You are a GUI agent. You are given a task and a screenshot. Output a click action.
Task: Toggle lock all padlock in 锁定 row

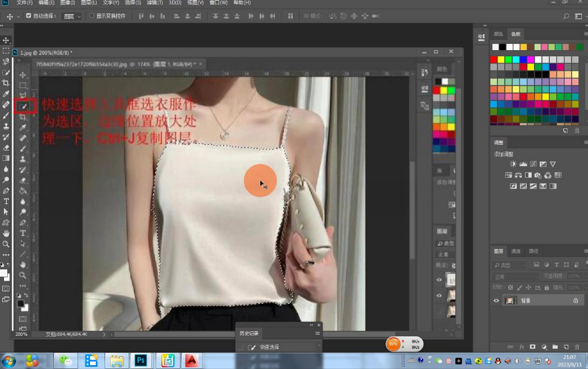click(x=547, y=287)
